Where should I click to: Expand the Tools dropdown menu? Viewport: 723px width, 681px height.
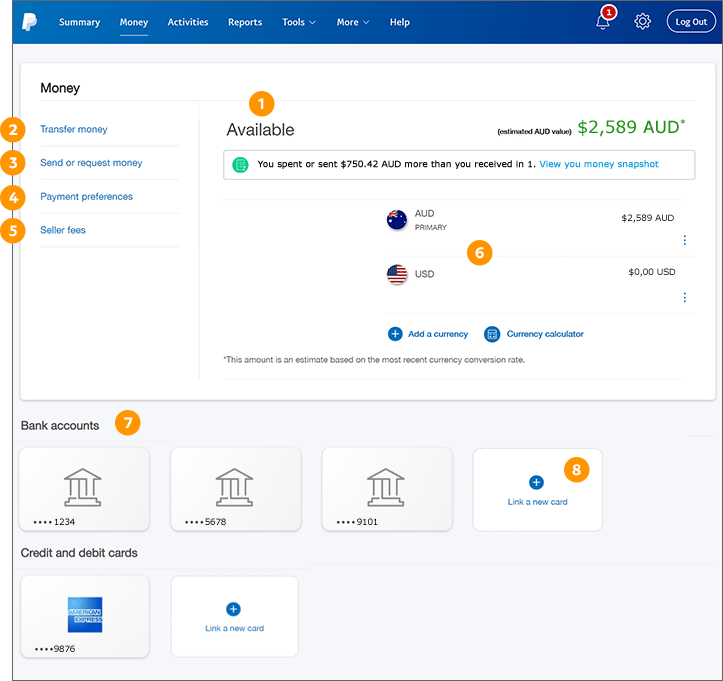tap(298, 22)
